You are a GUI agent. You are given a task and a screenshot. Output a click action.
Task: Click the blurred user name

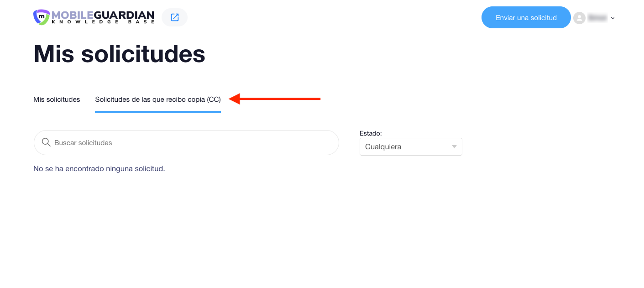(x=597, y=18)
